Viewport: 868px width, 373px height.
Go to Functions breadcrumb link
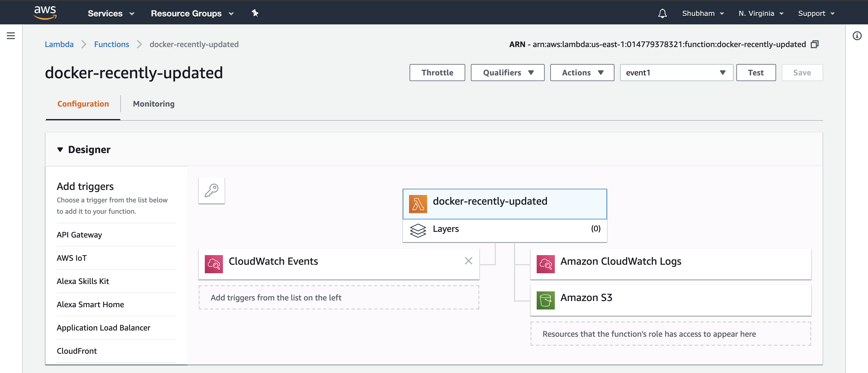click(x=111, y=44)
